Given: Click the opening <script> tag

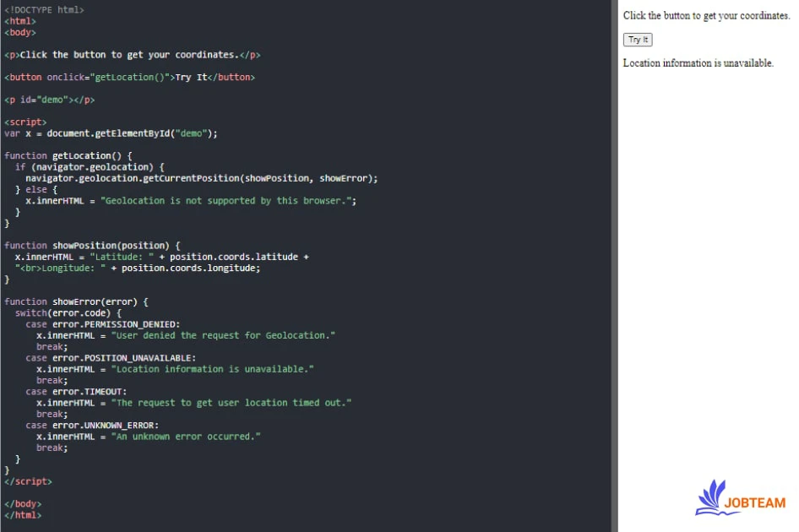Looking at the screenshot, I should tap(25, 122).
